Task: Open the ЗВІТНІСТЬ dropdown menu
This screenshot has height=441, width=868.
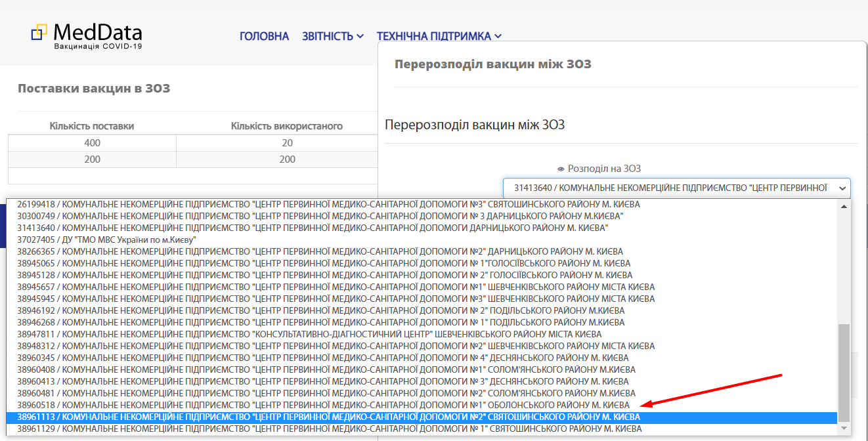Action: click(332, 36)
